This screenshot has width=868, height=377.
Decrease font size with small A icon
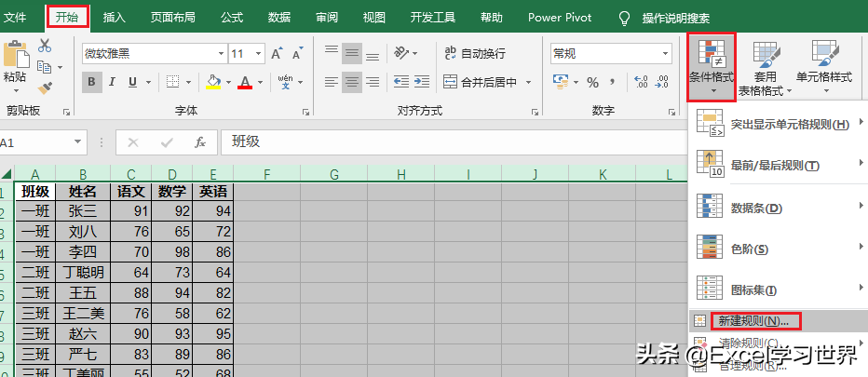pyautogui.click(x=297, y=54)
